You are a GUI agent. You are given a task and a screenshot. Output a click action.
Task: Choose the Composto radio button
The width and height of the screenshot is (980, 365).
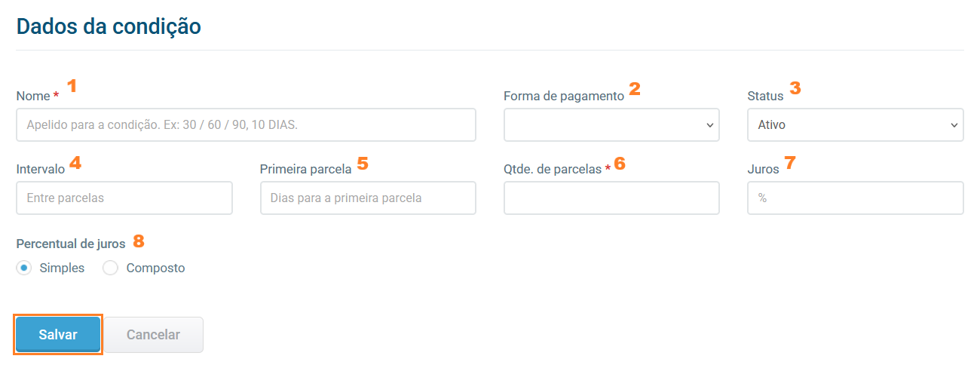[x=111, y=268]
